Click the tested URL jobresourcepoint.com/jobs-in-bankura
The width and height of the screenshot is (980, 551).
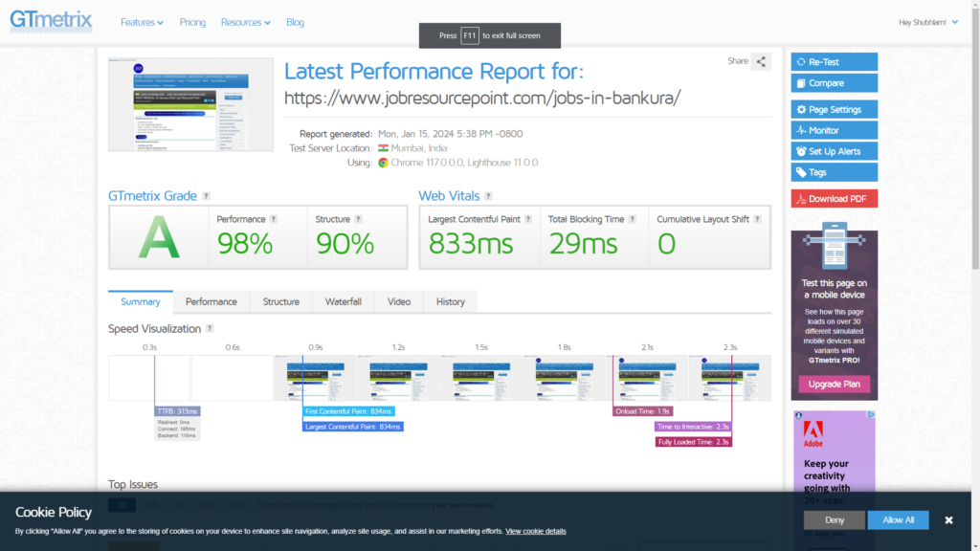pyautogui.click(x=482, y=99)
